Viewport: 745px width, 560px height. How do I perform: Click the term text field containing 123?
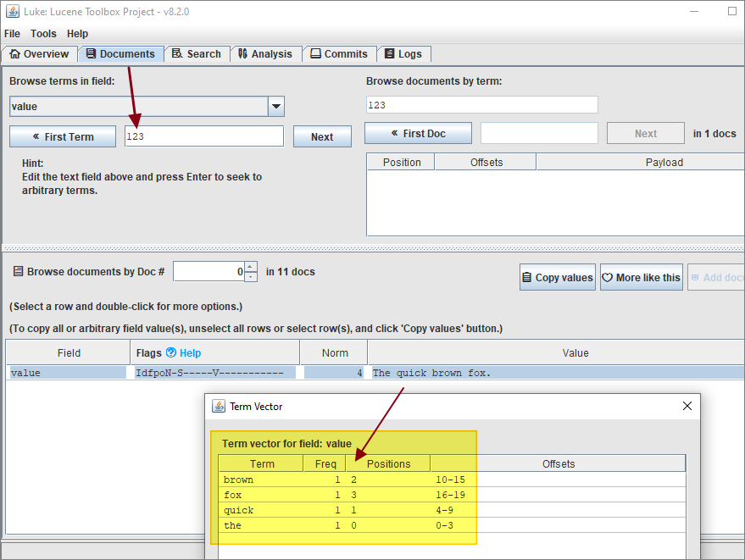(203, 136)
